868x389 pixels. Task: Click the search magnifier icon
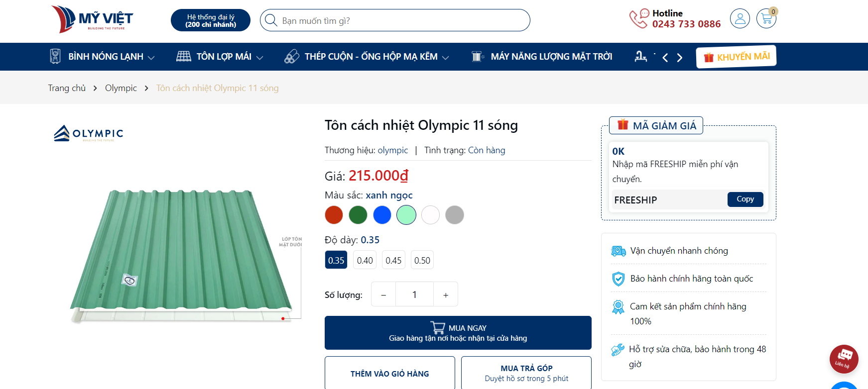pos(271,20)
